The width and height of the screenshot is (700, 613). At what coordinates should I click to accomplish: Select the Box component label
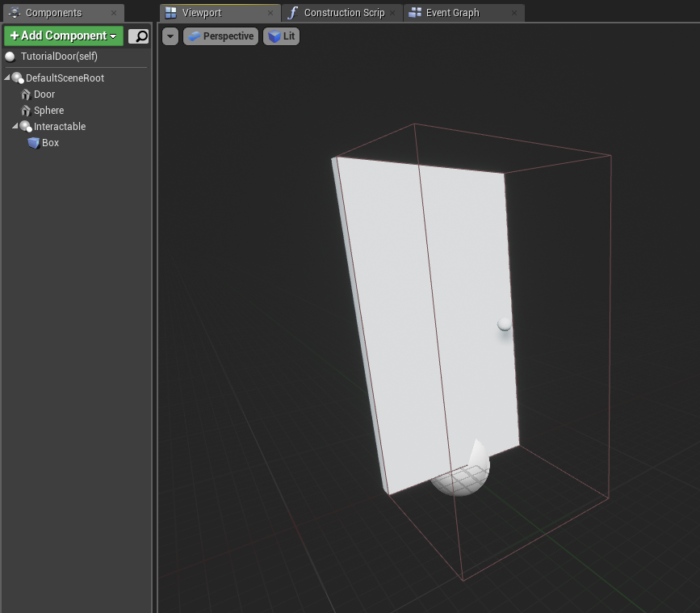(x=50, y=143)
